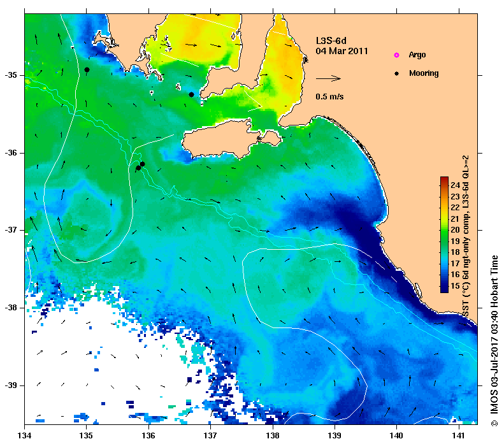Click the date '04 Mar 2011'
This screenshot has width=504, height=446.
point(342,51)
